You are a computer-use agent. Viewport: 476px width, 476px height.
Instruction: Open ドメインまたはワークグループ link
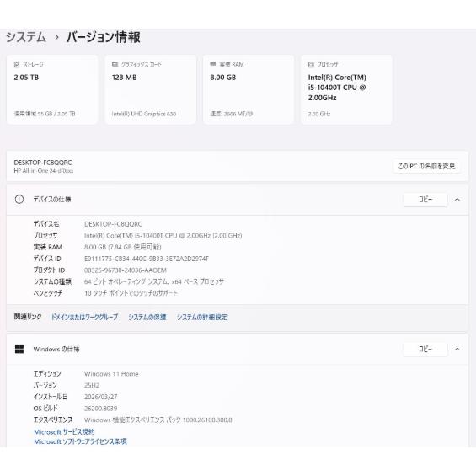point(84,317)
